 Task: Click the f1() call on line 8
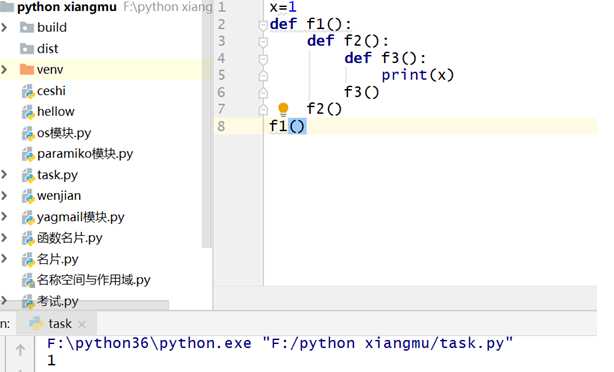(287, 126)
